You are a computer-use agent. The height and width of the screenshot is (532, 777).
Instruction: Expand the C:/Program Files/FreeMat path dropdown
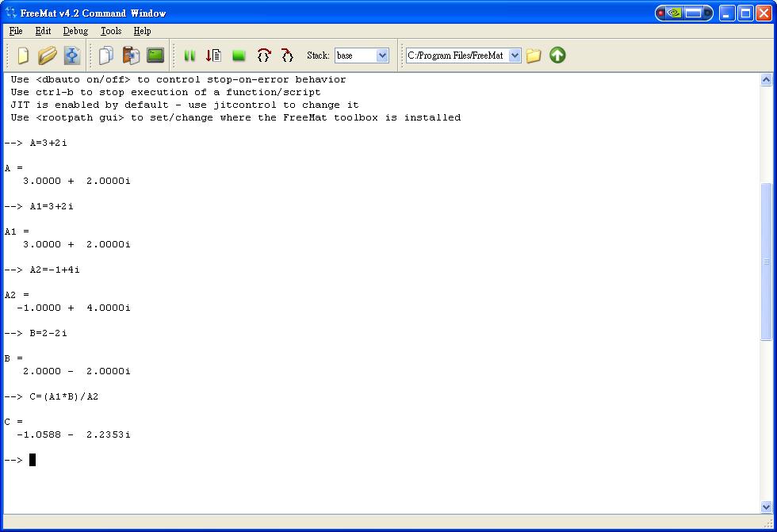[515, 55]
